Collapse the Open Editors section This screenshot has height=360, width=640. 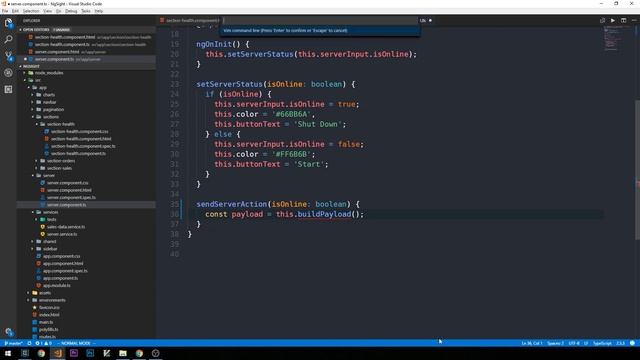[x=20, y=30]
